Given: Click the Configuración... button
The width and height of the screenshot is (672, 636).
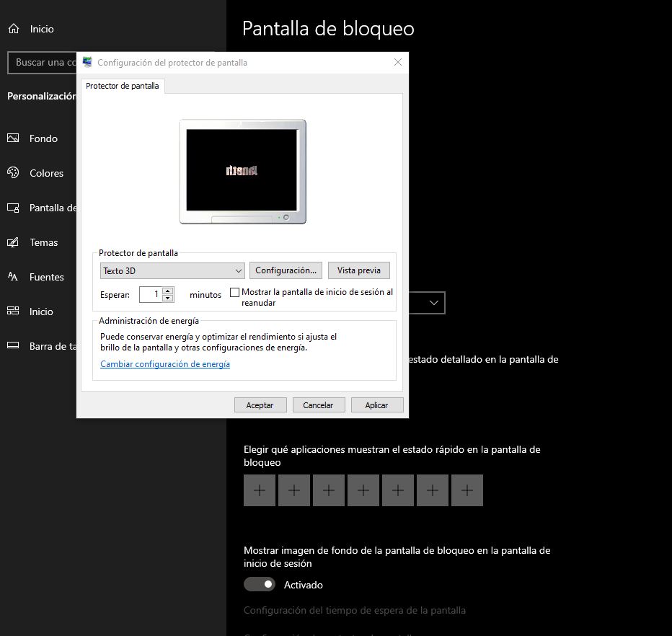Looking at the screenshot, I should pos(286,270).
